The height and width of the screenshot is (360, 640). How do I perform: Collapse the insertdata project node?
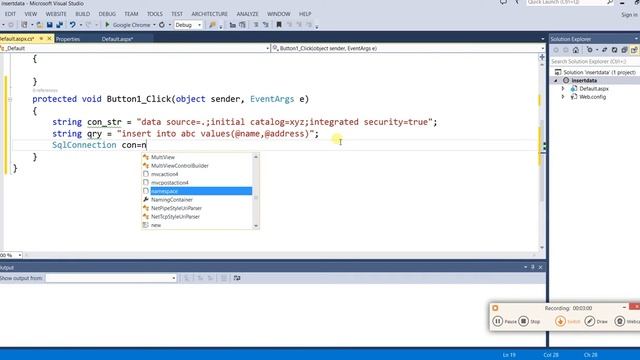tap(556, 80)
